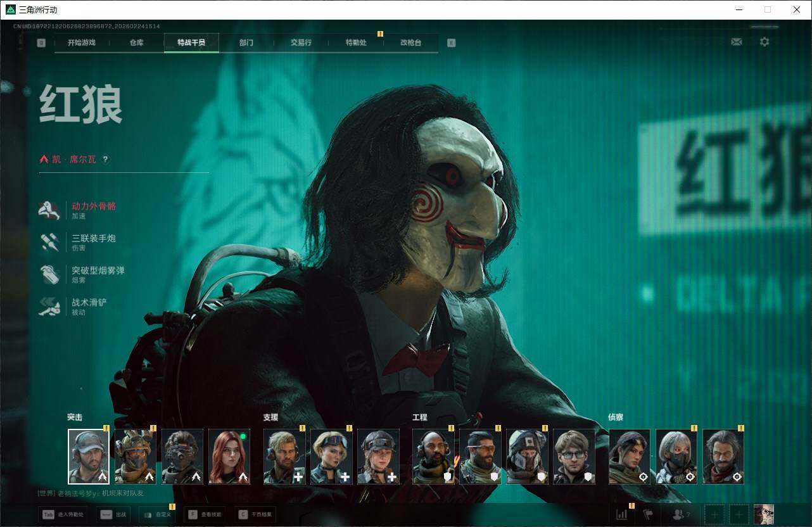Viewport: 812px width, 527px height.
Task: Maximize the 三角洲行动 window
Action: tap(768, 10)
